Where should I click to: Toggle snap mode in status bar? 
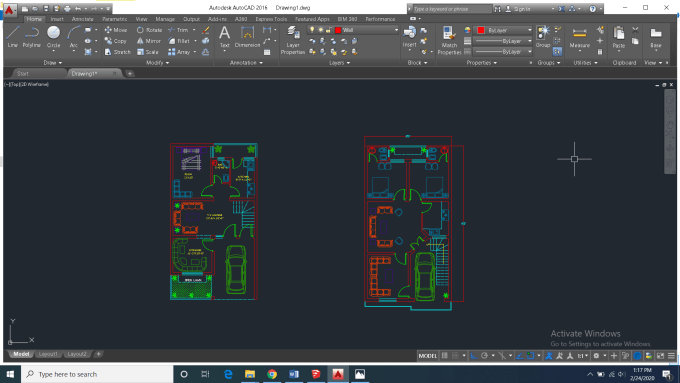[x=455, y=356]
